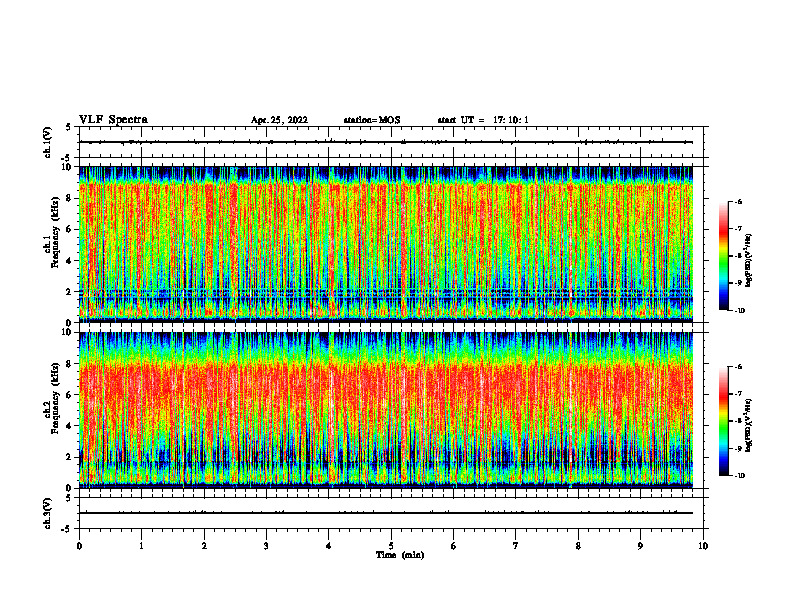The width and height of the screenshot is (792, 612).
Task: Click the ch.2 spectrogram color scale bar
Action: point(723,421)
